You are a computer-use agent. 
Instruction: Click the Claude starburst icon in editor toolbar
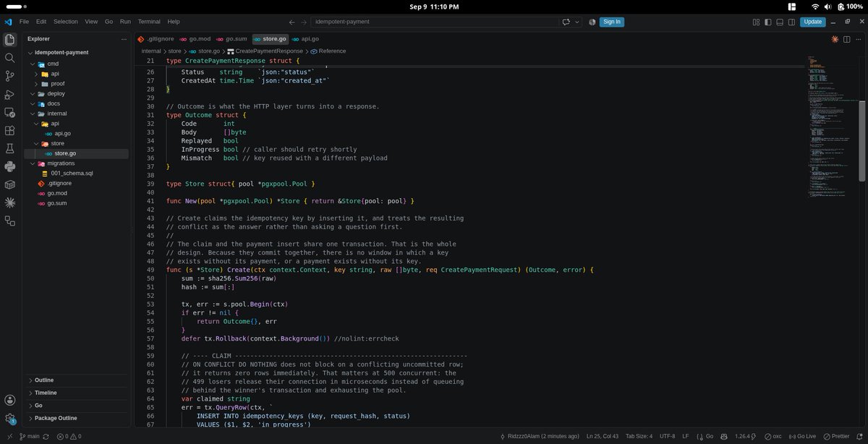[x=835, y=39]
